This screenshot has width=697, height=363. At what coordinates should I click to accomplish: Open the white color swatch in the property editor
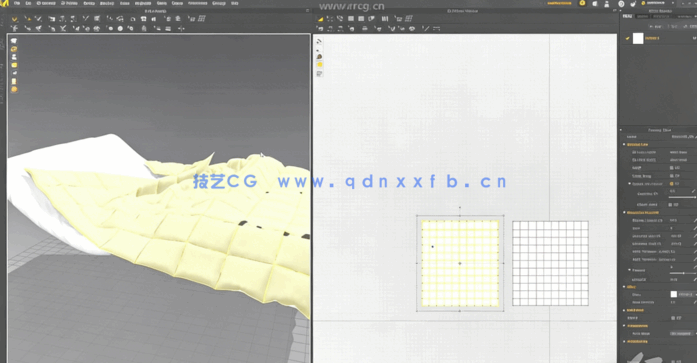(673, 294)
